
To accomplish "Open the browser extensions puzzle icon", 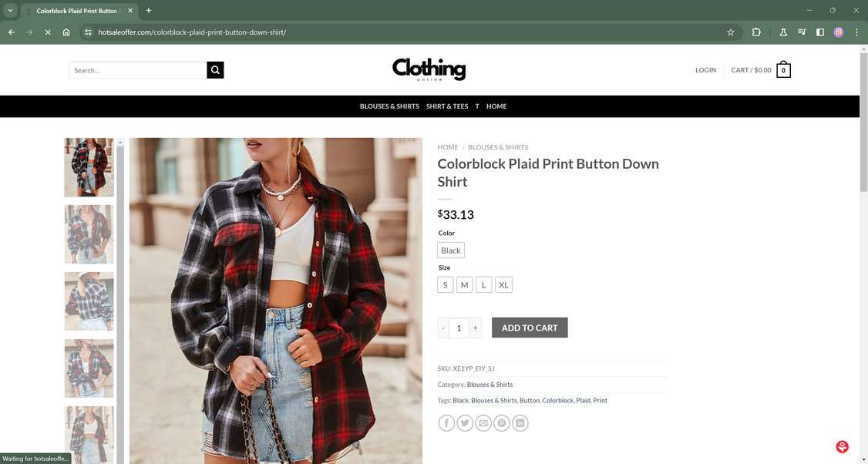I will click(x=756, y=32).
